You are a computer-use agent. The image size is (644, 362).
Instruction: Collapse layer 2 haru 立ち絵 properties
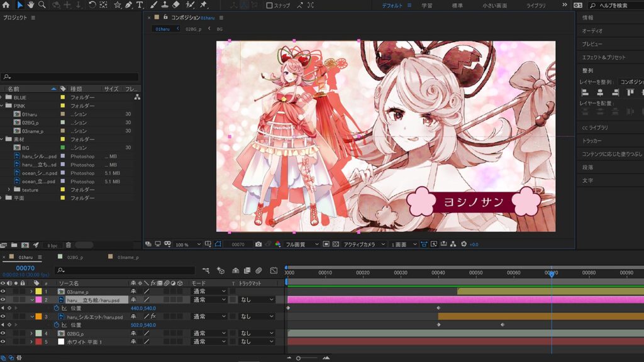tap(31, 300)
